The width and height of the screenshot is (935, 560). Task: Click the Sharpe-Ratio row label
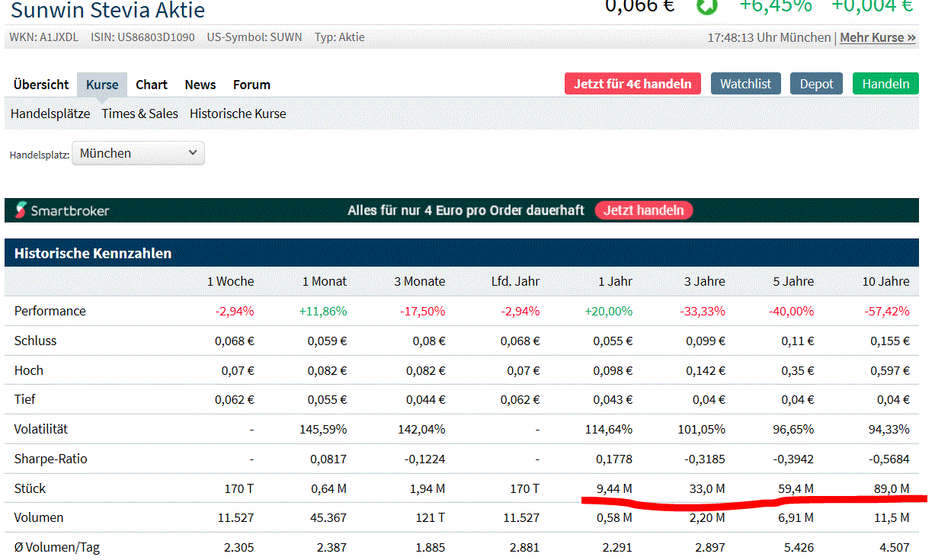50,459
